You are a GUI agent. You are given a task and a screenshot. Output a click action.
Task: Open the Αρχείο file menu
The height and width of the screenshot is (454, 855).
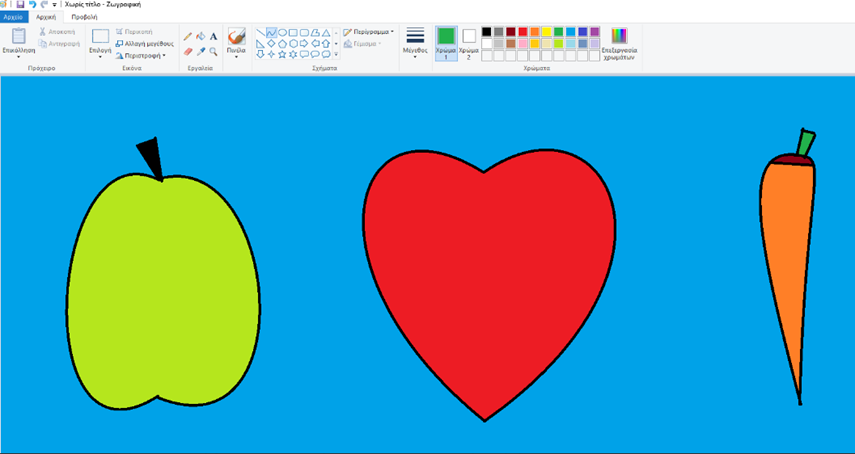14,17
